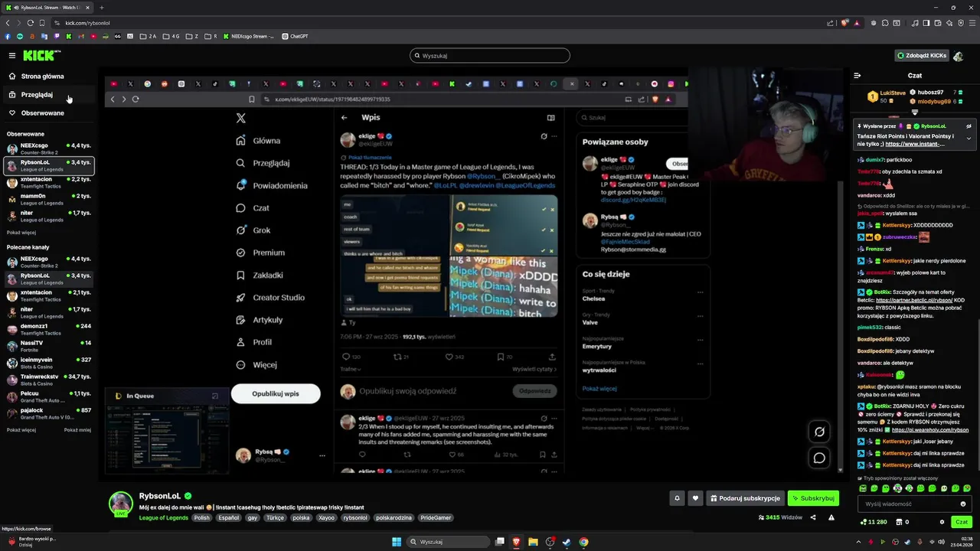Click the notification bell button
This screenshot has width=980, height=551.
pyautogui.click(x=677, y=498)
